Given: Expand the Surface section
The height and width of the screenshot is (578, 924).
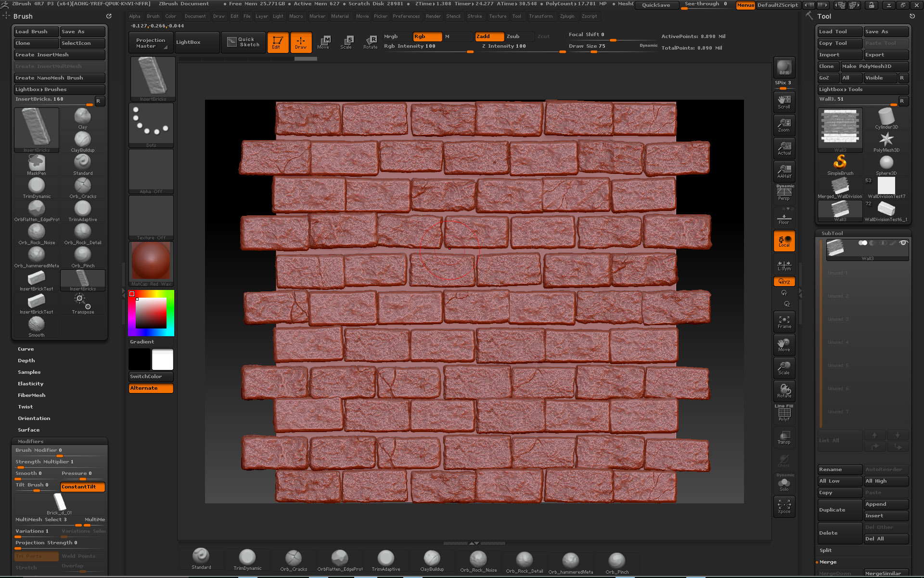Looking at the screenshot, I should click(x=29, y=430).
